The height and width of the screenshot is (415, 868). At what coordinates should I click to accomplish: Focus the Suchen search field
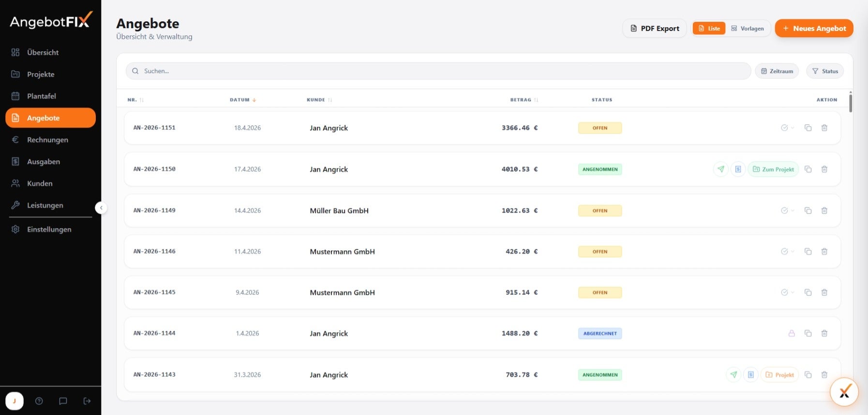(x=438, y=71)
